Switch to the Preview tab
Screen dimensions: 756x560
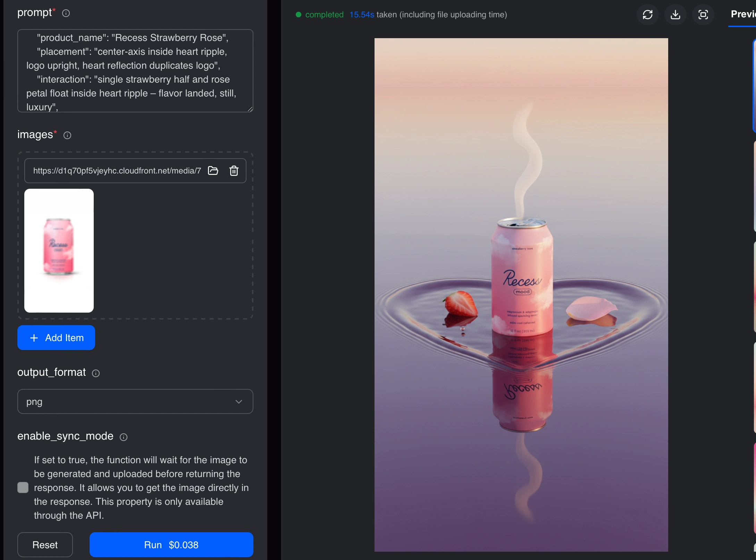tap(743, 15)
